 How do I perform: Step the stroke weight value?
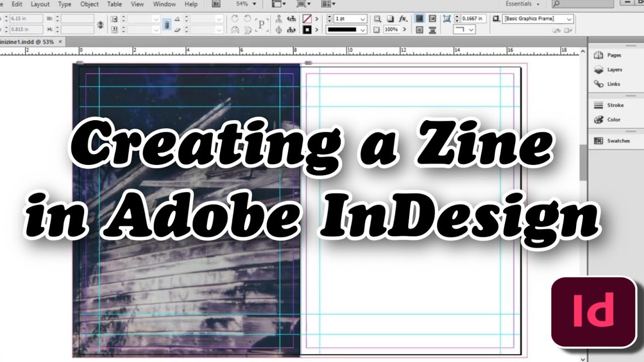pyautogui.click(x=330, y=19)
